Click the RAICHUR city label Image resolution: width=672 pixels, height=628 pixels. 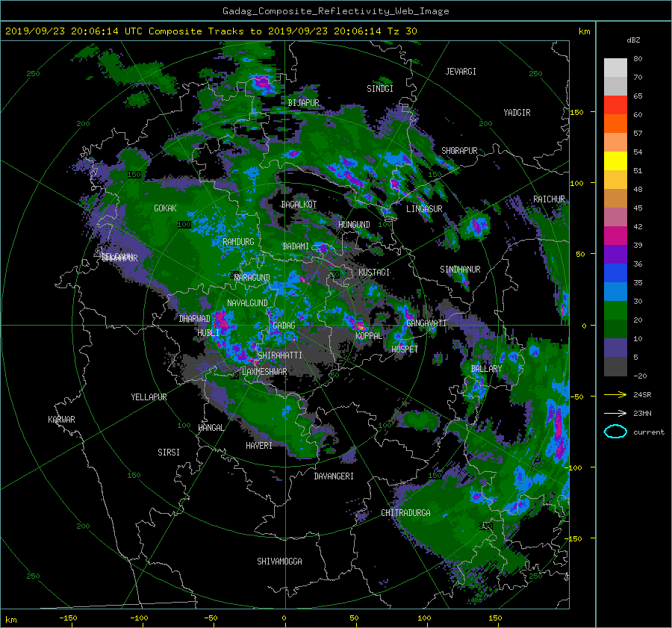(x=549, y=199)
